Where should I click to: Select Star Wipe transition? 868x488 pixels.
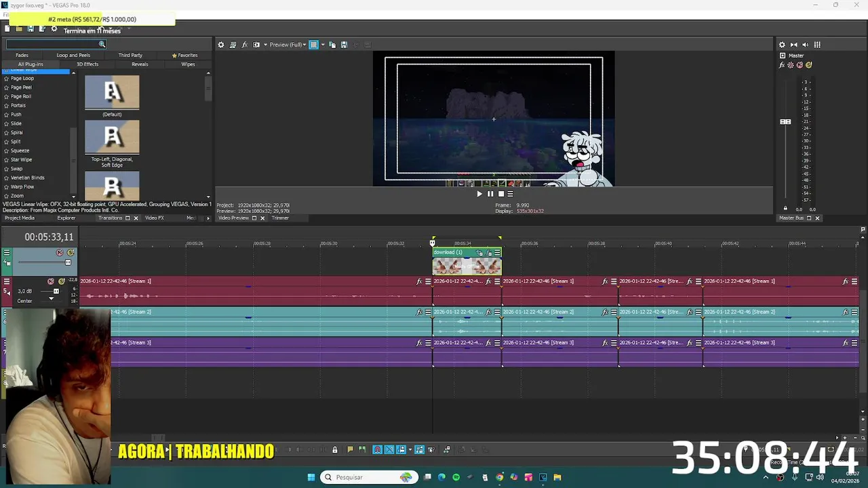[21, 159]
